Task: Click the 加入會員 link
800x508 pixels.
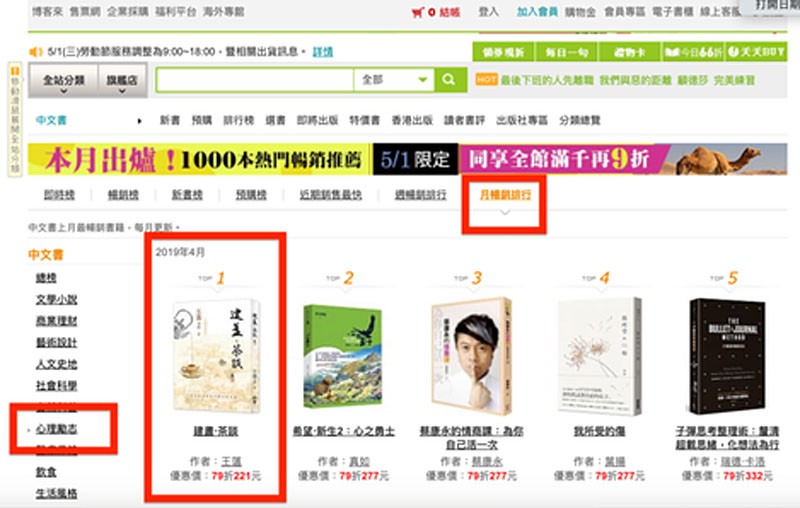Action: click(x=537, y=12)
